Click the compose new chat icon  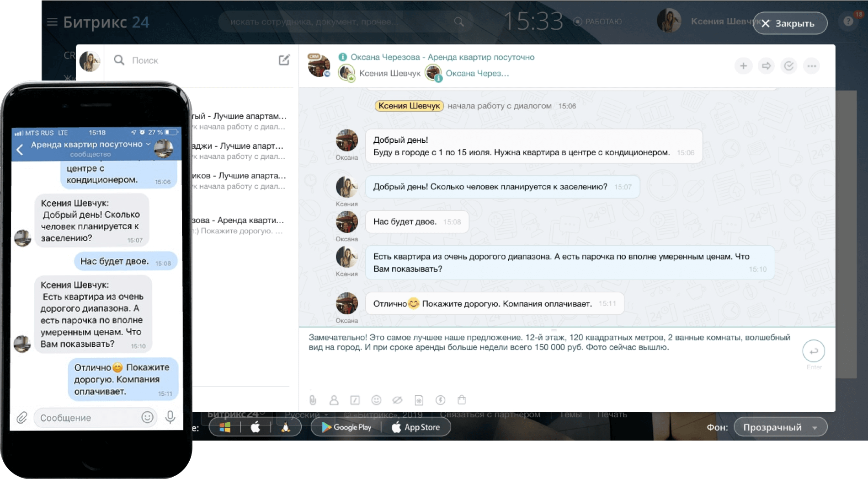point(284,60)
